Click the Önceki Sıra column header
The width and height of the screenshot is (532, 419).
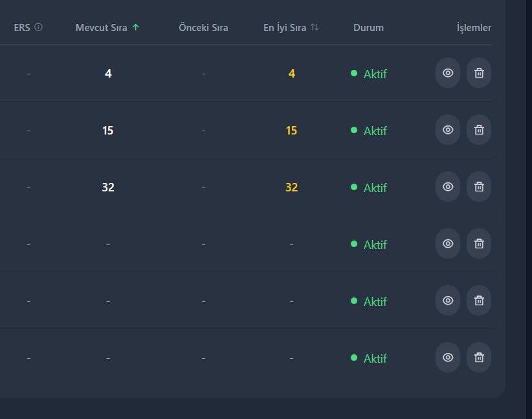(203, 27)
